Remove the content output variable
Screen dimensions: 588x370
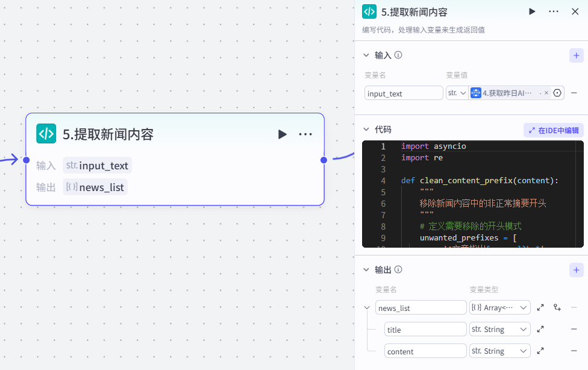pyautogui.click(x=574, y=351)
